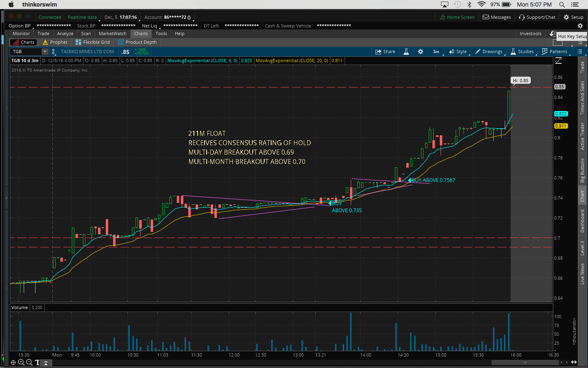
Task: Expand the Net Liq dropdown
Action: pos(150,26)
